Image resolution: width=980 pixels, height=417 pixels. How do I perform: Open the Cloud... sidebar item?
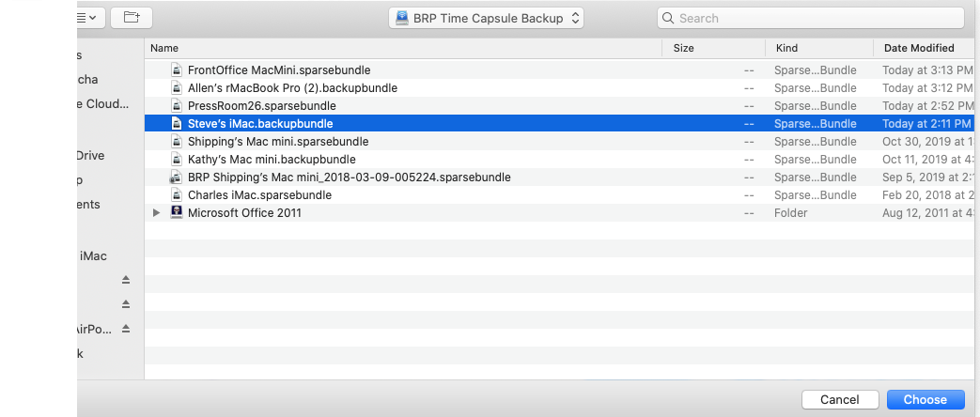pos(103,104)
